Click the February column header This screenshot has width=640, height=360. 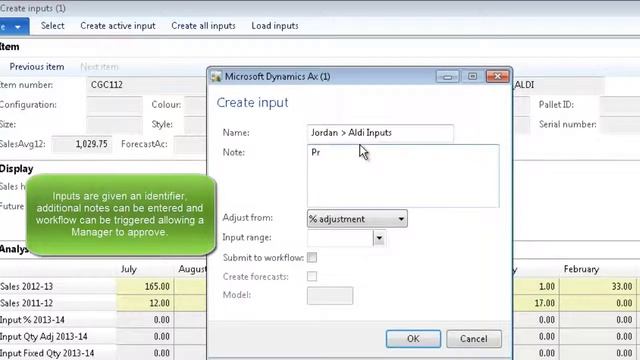point(581,269)
